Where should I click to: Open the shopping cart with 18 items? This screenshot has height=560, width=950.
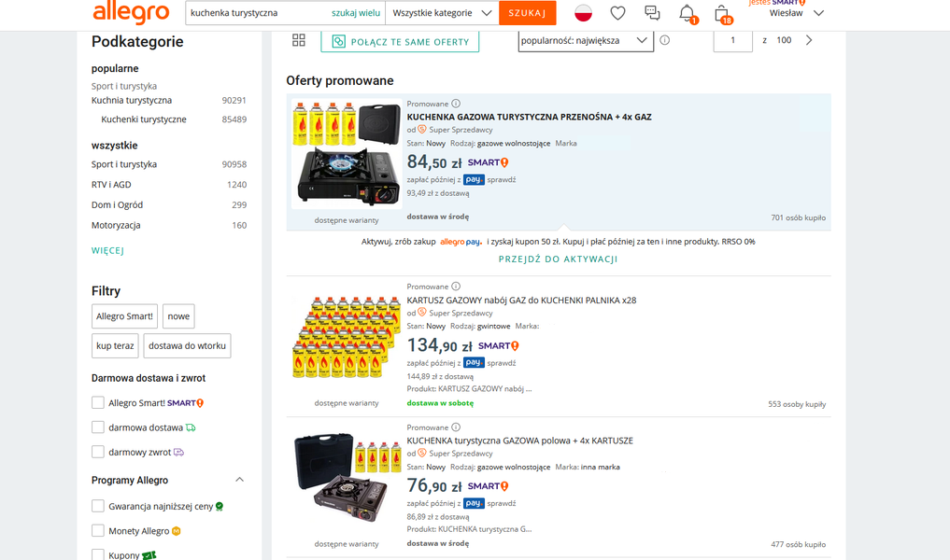coord(722,15)
